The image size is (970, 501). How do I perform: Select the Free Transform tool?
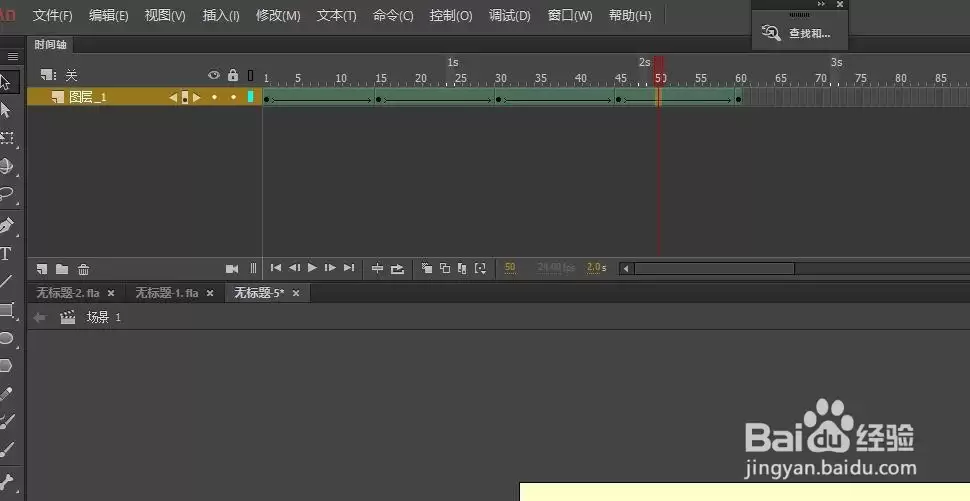tap(7, 138)
